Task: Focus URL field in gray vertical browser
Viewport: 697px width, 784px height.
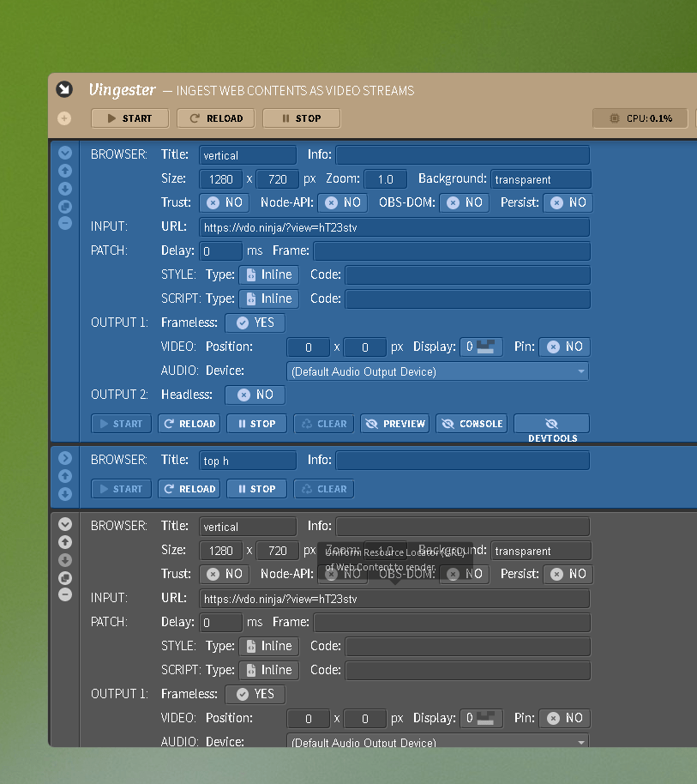Action: pyautogui.click(x=394, y=599)
